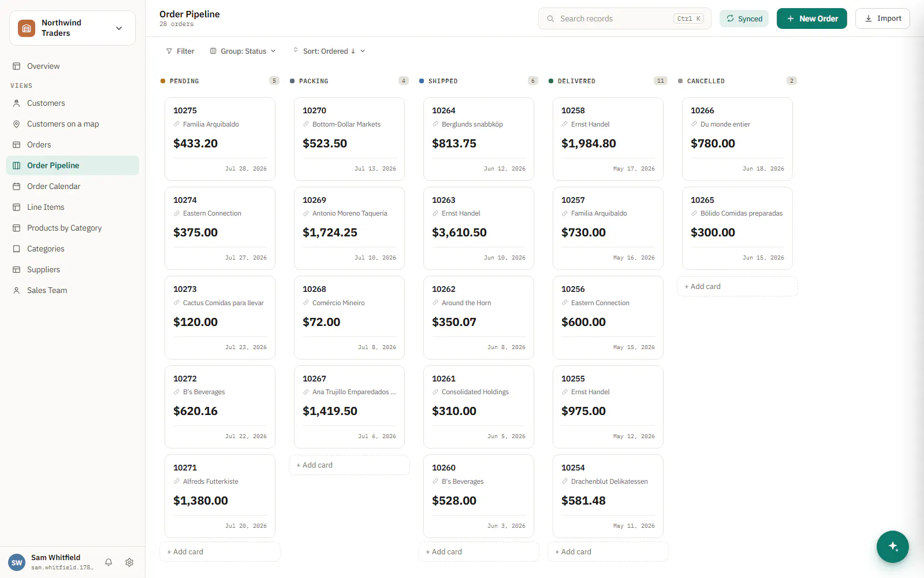This screenshot has width=924, height=578.
Task: Click the $1,380.00 amount on order 10271
Action: [x=200, y=501]
